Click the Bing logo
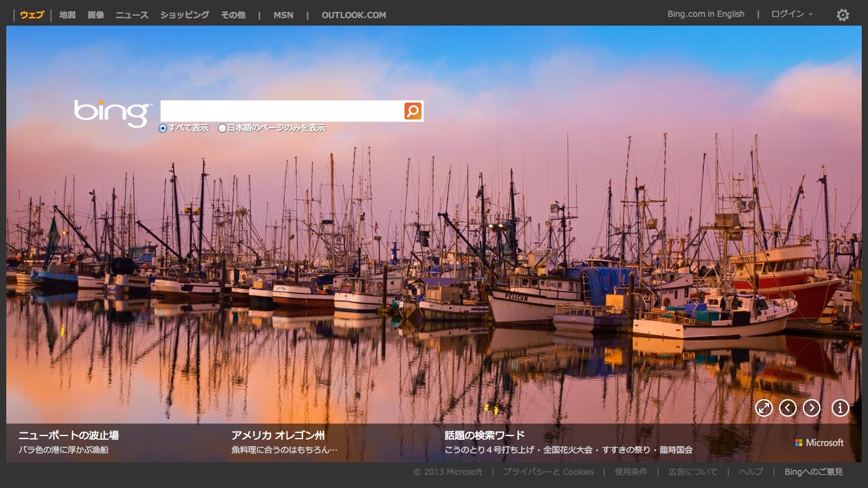Viewport: 868px width, 488px height. (113, 113)
